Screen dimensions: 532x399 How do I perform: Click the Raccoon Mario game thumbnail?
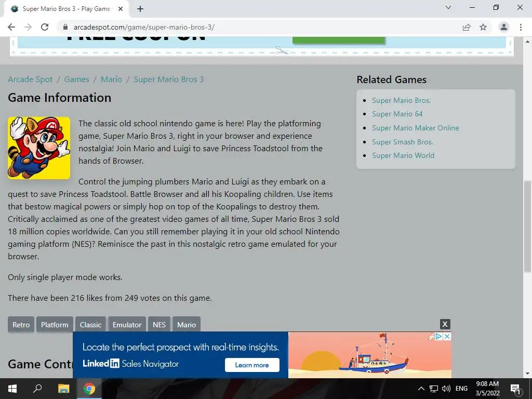click(x=39, y=148)
